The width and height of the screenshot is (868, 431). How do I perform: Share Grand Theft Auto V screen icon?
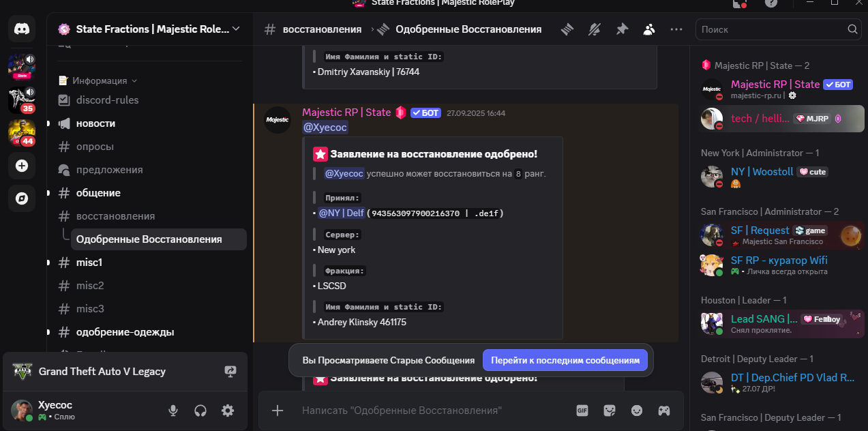tap(230, 372)
